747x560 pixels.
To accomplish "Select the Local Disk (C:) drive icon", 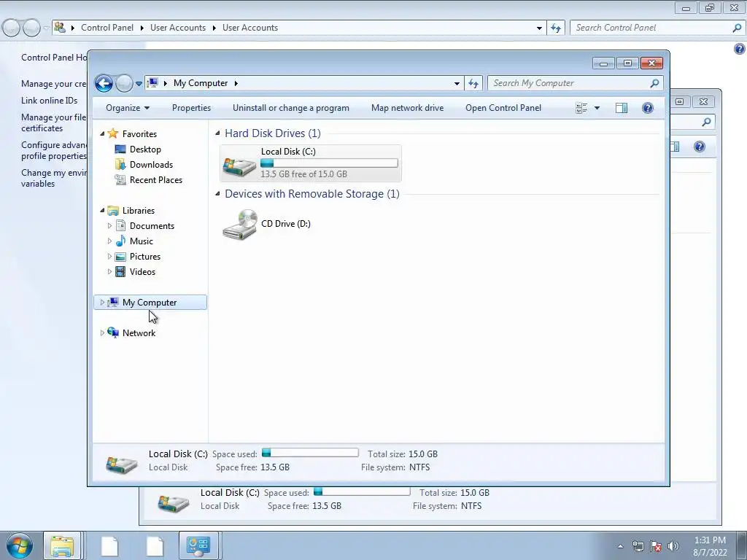I will point(239,166).
